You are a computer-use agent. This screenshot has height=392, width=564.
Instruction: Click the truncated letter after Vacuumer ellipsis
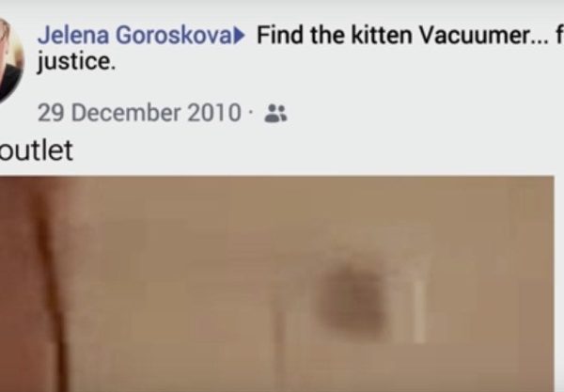[559, 35]
